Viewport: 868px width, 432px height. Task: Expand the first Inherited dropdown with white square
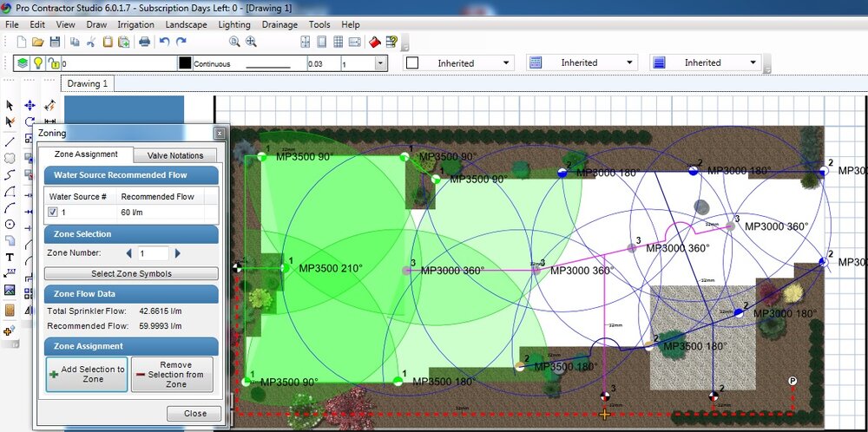click(506, 63)
